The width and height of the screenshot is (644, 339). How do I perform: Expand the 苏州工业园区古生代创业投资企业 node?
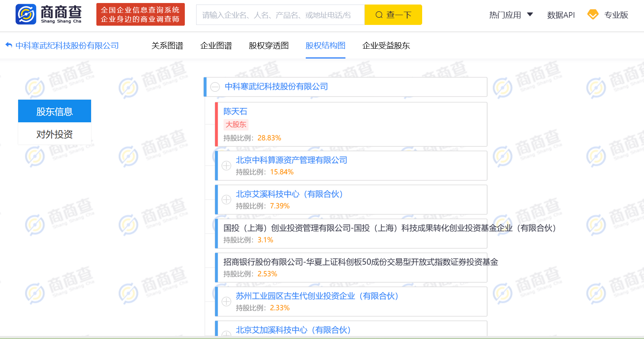pos(226,302)
